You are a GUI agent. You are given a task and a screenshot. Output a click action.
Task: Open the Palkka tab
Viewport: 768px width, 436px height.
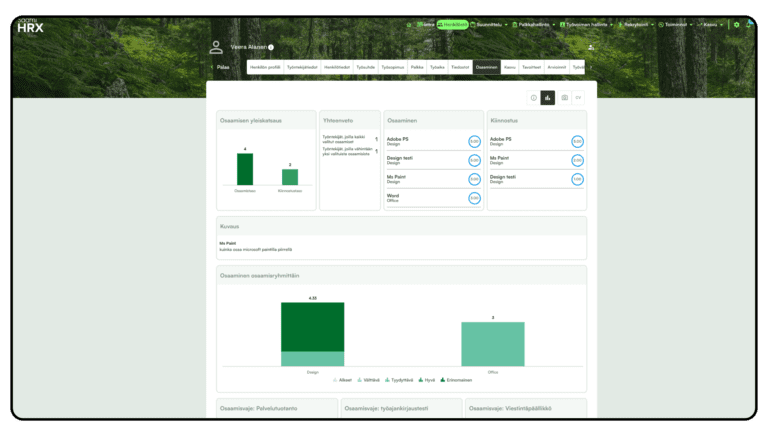click(416, 67)
